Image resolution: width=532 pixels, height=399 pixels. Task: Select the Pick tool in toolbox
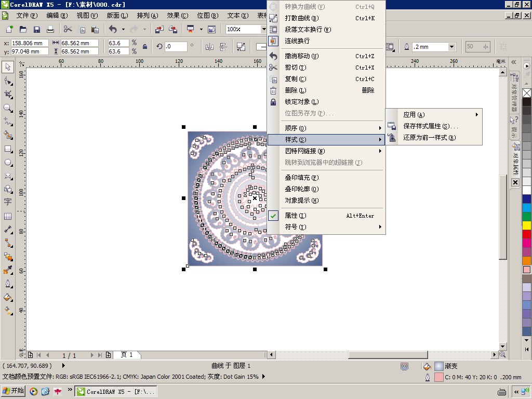pos(8,67)
